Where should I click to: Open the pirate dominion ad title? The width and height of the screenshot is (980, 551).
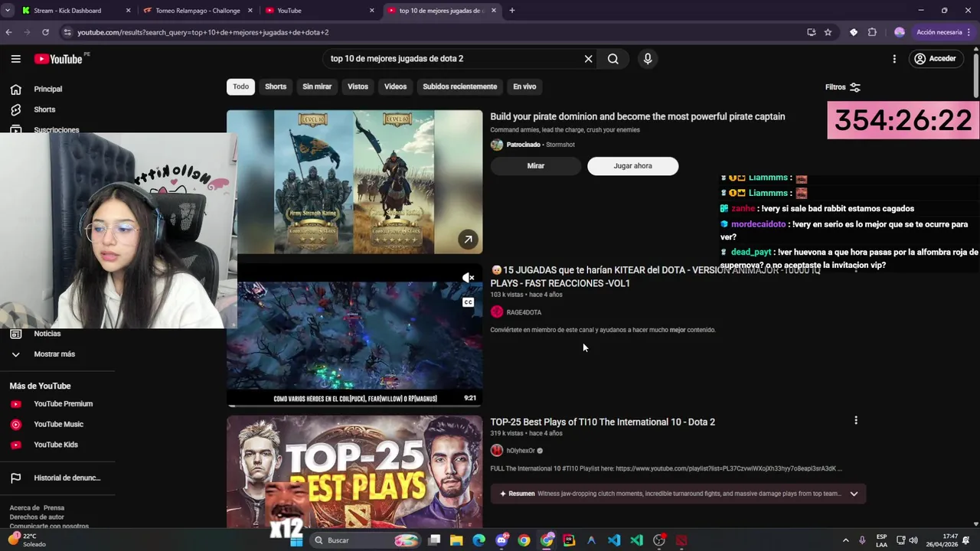click(638, 116)
